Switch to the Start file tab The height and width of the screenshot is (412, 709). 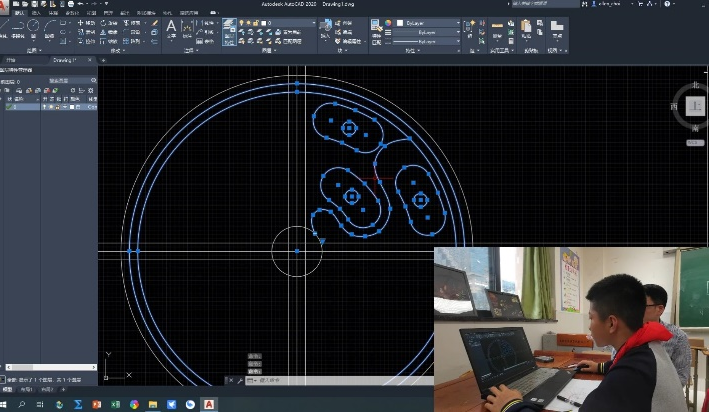pos(11,60)
